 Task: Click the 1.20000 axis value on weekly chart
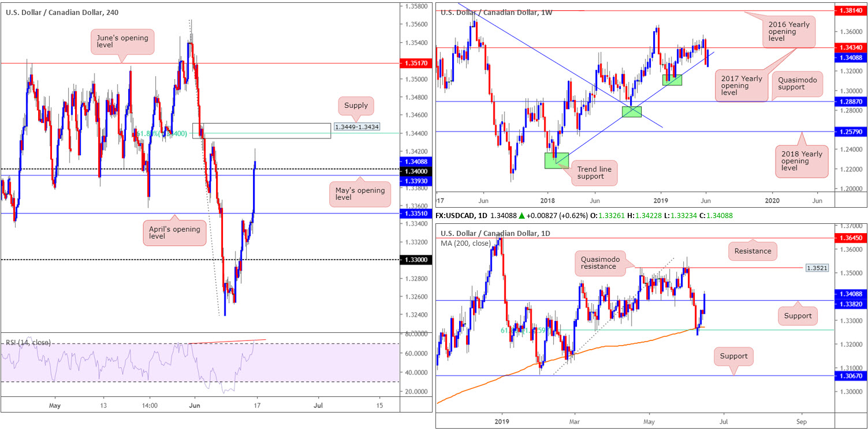tap(852, 189)
